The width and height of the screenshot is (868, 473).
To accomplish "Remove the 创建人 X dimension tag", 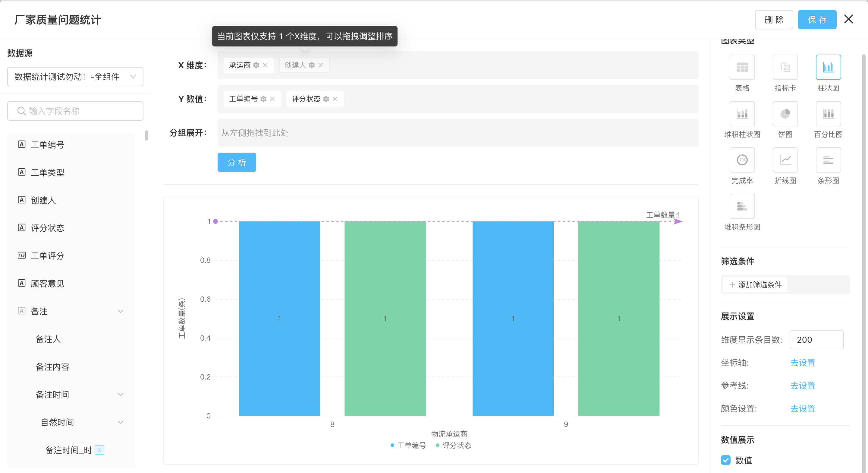I will click(321, 65).
